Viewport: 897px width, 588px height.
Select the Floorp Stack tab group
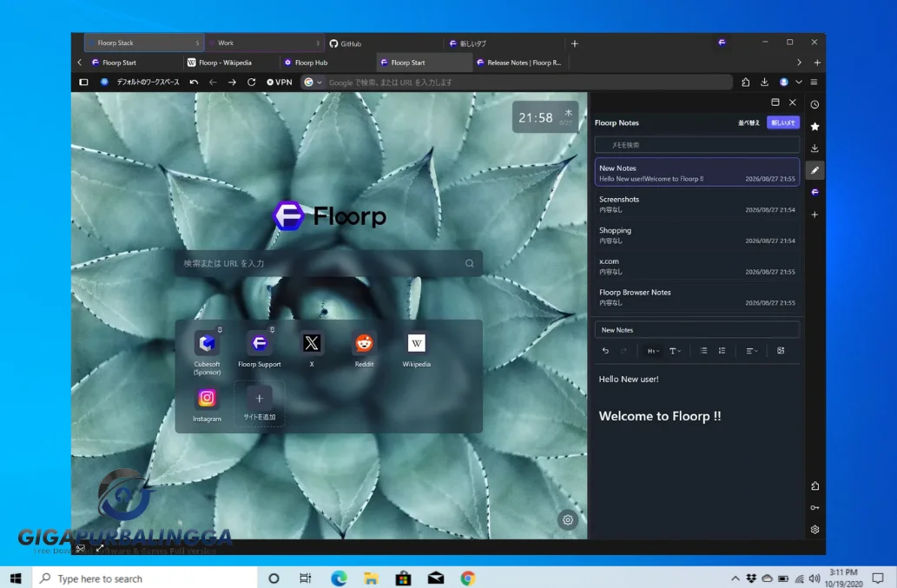coord(143,43)
